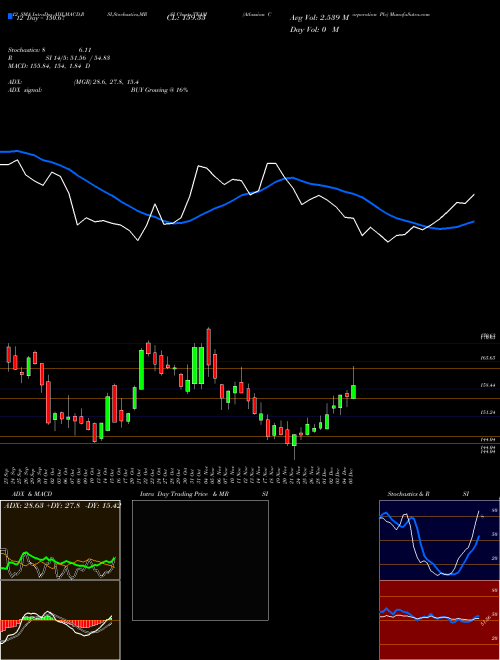Click the 'ADX: 28.63 +DY: 27.8 -DY: 15.42' readout
Screen dimensions: 500x660
tap(62, 505)
